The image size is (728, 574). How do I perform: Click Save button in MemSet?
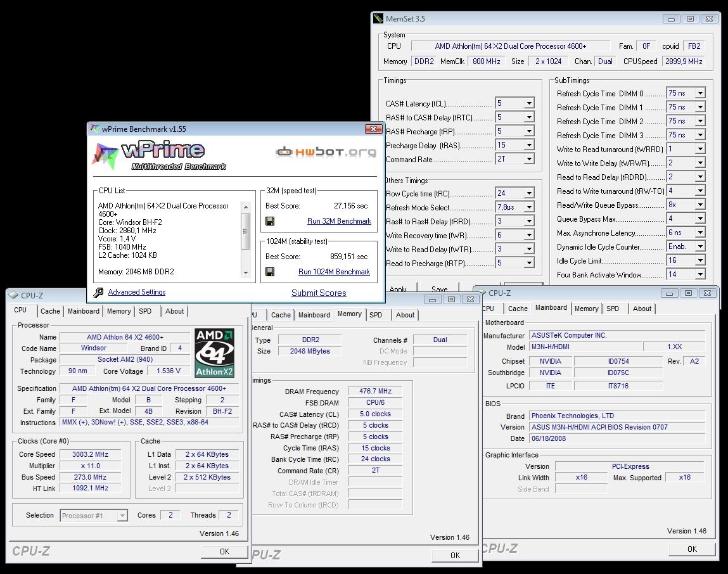pos(440,288)
